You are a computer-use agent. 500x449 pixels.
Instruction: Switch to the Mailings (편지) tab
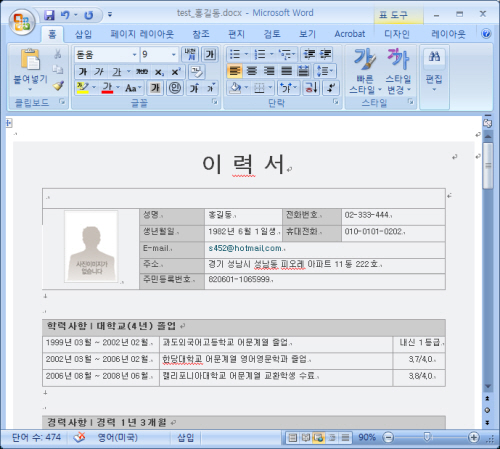click(236, 34)
